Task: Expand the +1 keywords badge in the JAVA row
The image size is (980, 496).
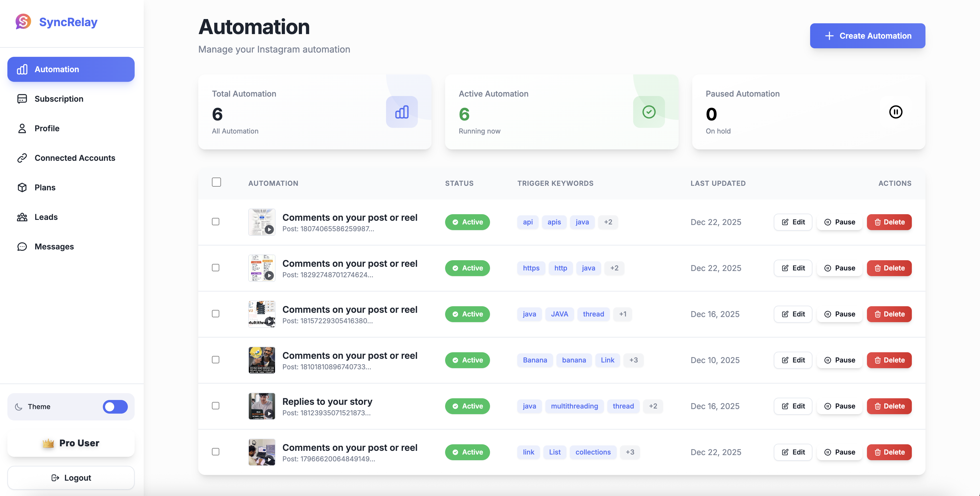Action: pos(622,314)
